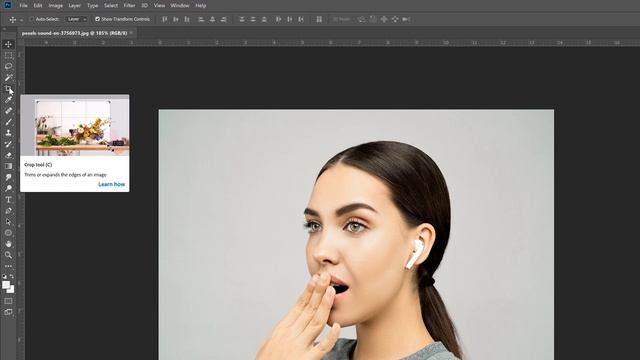Select the Eyedropper tool
Screen dimensions: 640x360
coord(8,100)
